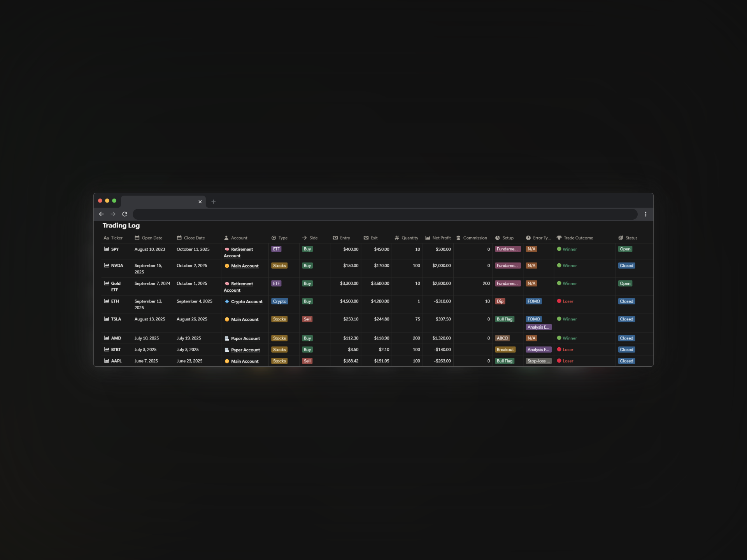The width and height of the screenshot is (747, 560).
Task: Select the $2,800.00 net profit cell
Action: click(442, 283)
